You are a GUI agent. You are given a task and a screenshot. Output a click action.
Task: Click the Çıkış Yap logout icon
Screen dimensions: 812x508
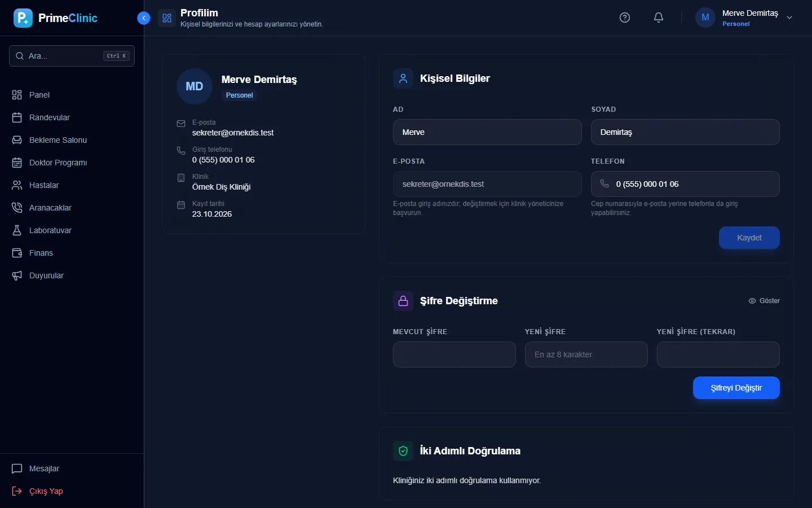(17, 491)
